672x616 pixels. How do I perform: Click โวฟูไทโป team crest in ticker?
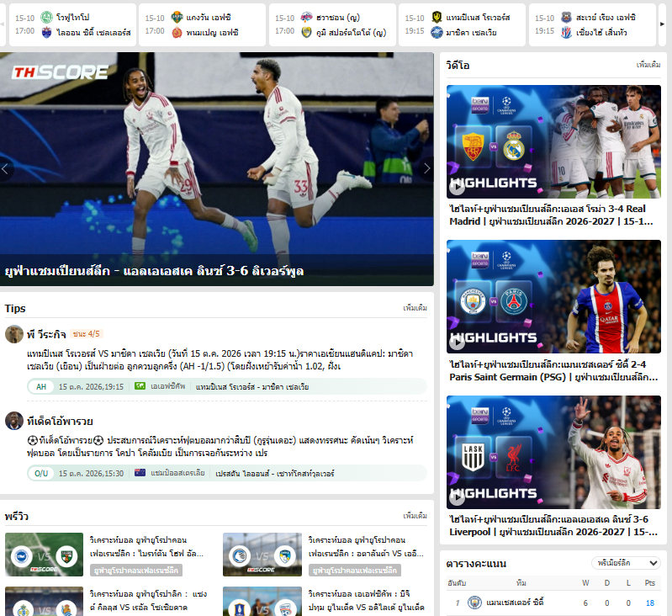[x=46, y=18]
